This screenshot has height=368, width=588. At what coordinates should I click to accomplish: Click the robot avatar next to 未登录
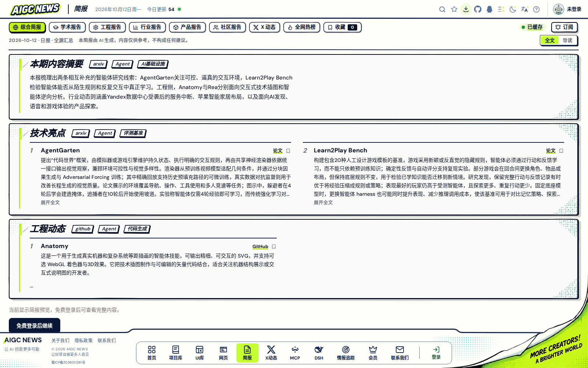point(559,9)
